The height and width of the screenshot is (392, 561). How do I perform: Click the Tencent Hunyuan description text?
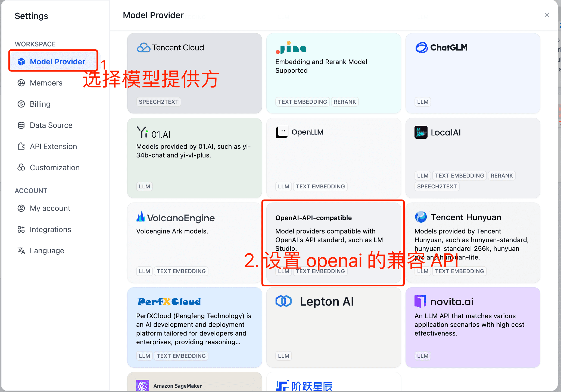click(472, 244)
